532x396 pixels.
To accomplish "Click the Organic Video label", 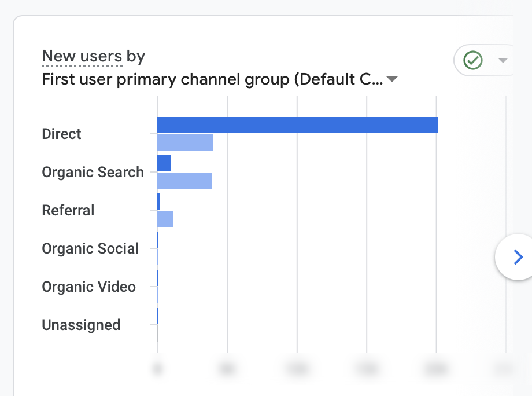I will click(x=88, y=287).
